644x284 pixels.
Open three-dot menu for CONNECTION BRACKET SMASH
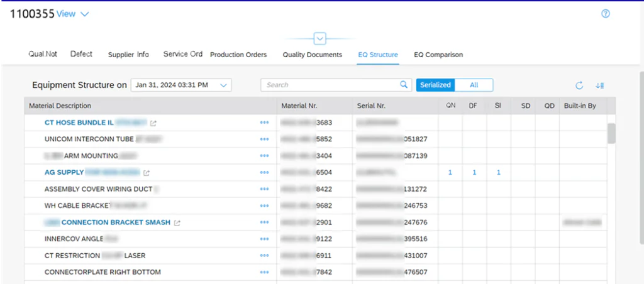[x=265, y=222]
